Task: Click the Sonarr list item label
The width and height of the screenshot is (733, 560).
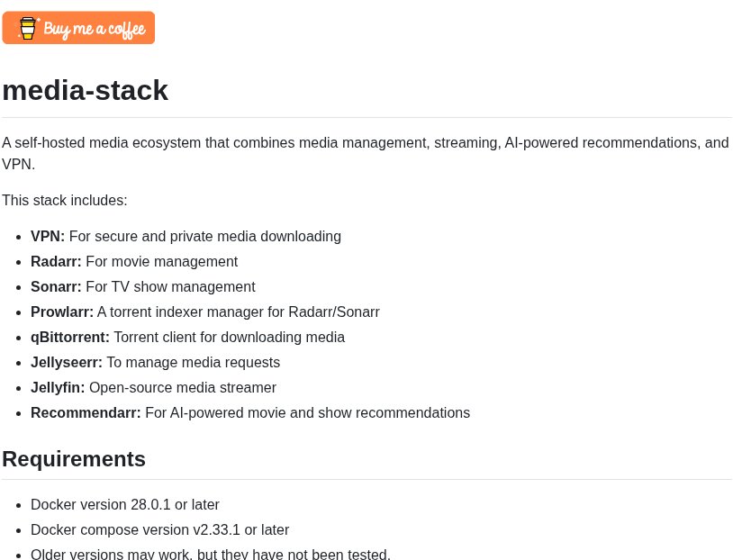Action: [56, 287]
